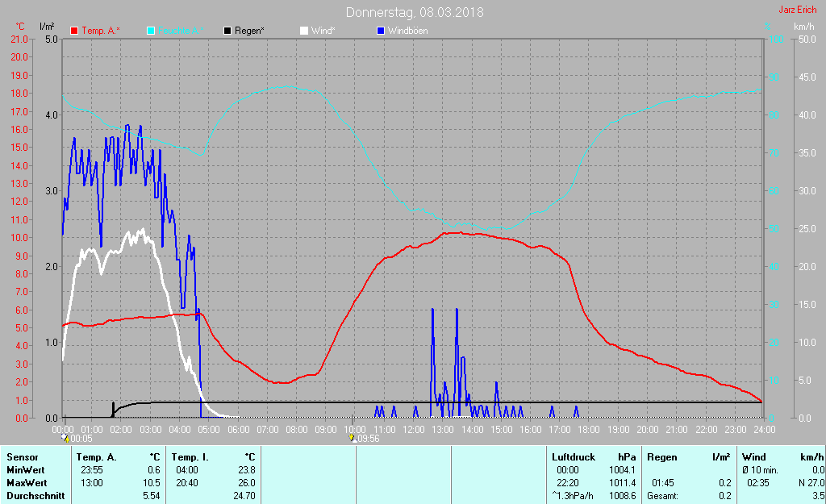826x504 pixels.
Task: Click the '01:45' rain time cell
Action: point(663,482)
